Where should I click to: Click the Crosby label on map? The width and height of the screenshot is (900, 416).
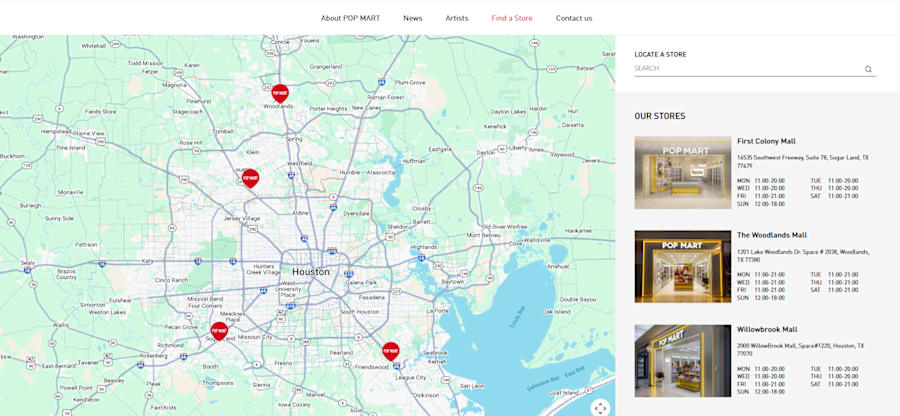tap(421, 209)
